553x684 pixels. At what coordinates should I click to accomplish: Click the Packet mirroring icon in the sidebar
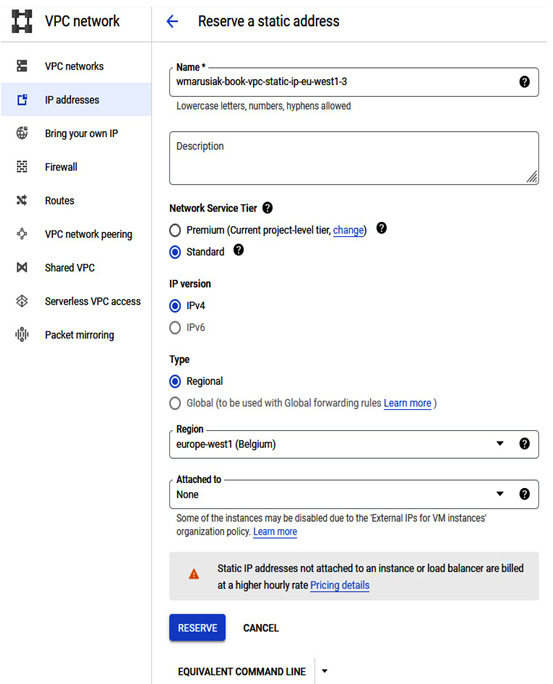pyautogui.click(x=22, y=335)
